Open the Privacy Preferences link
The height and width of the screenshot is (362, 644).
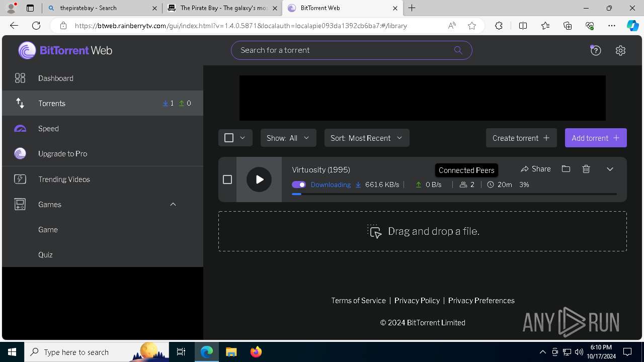[481, 300]
